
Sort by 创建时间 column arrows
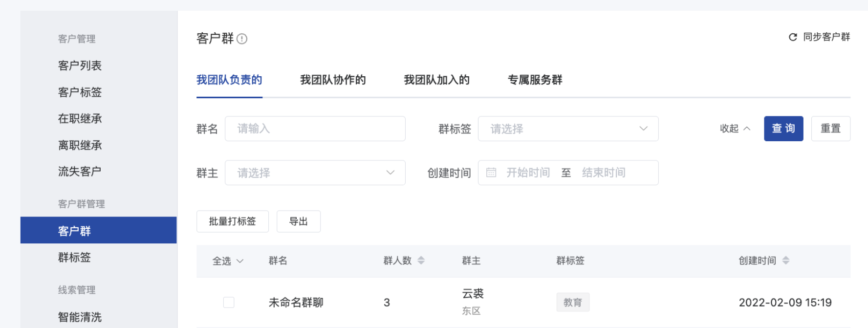coord(785,261)
